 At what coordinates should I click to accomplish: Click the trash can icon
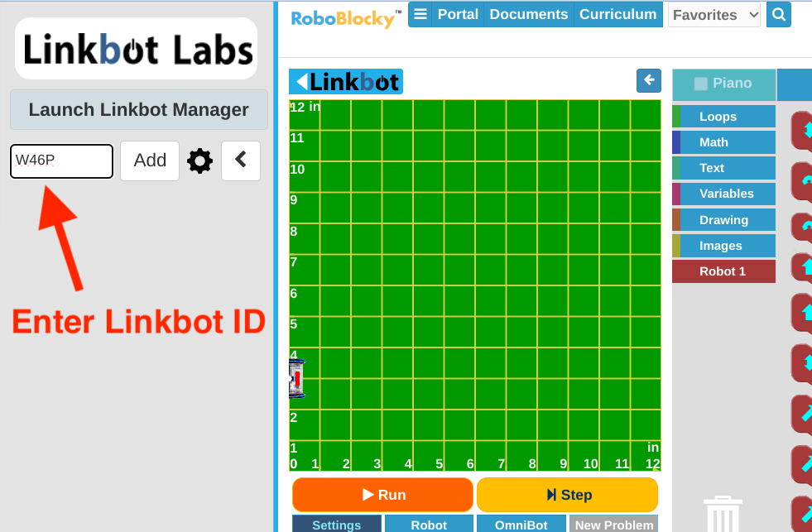click(x=723, y=514)
